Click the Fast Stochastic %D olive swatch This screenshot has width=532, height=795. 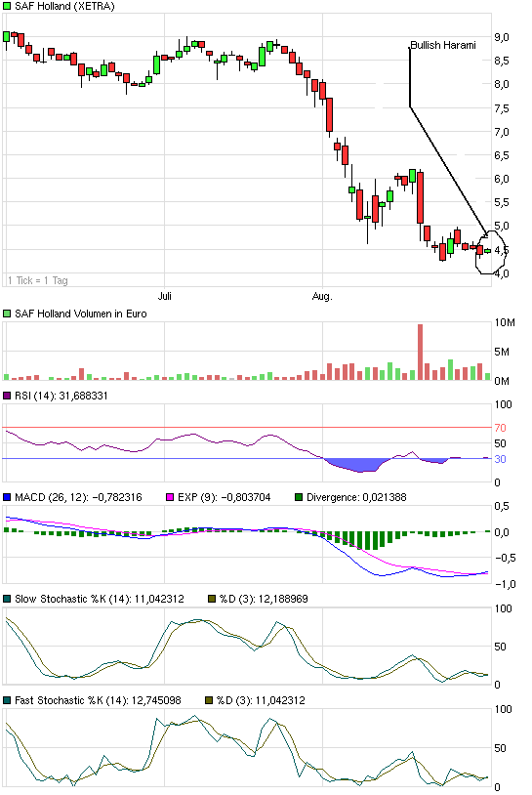click(209, 700)
